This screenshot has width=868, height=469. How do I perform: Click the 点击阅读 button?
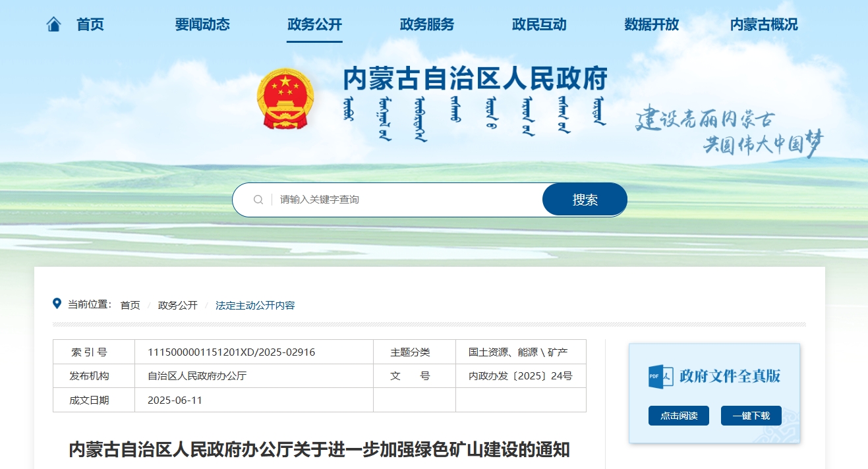[678, 416]
